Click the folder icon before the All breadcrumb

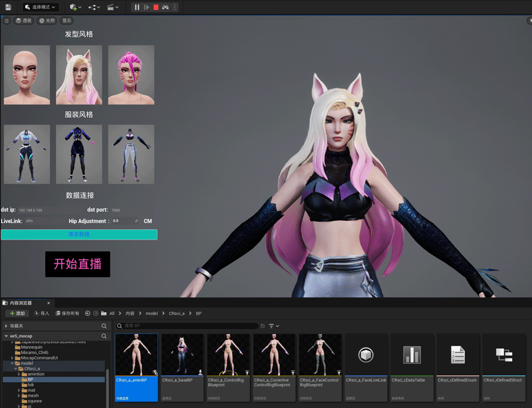point(104,313)
